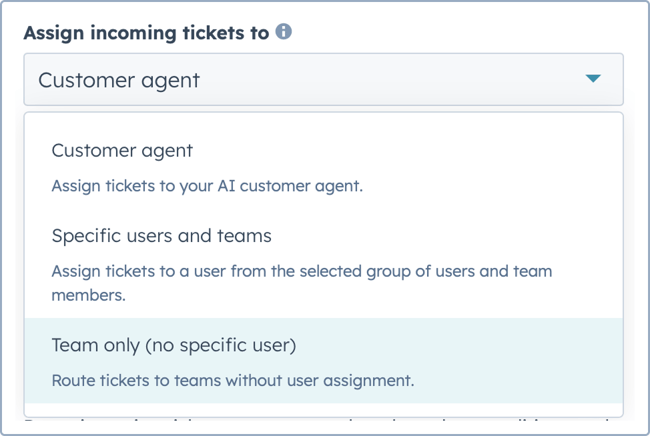
Task: Click the 'members.' line under Specific users
Action: [x=88, y=296]
